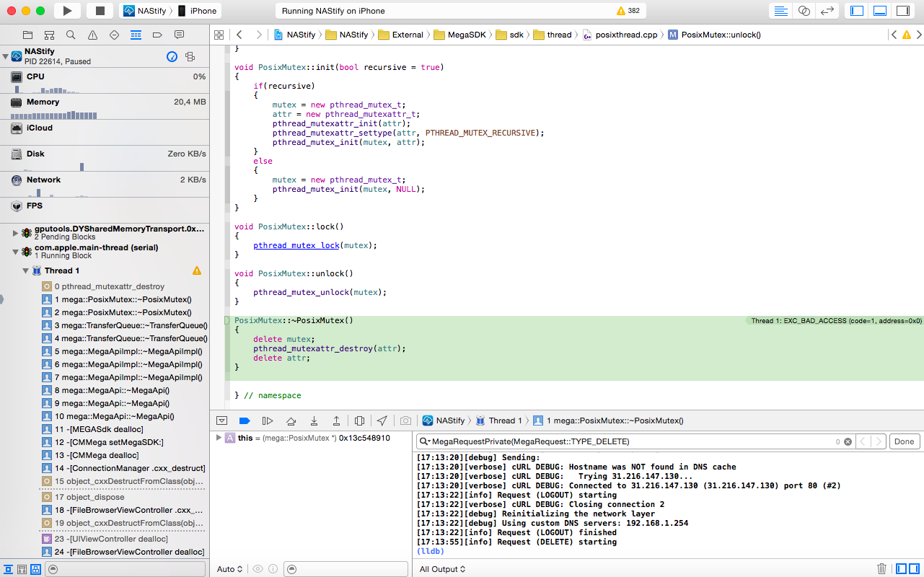
Task: Click External folder in jump bar
Action: pos(401,35)
